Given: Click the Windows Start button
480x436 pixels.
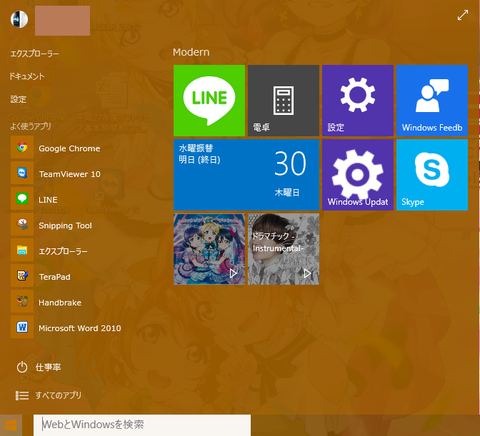Looking at the screenshot, I should coord(11,425).
